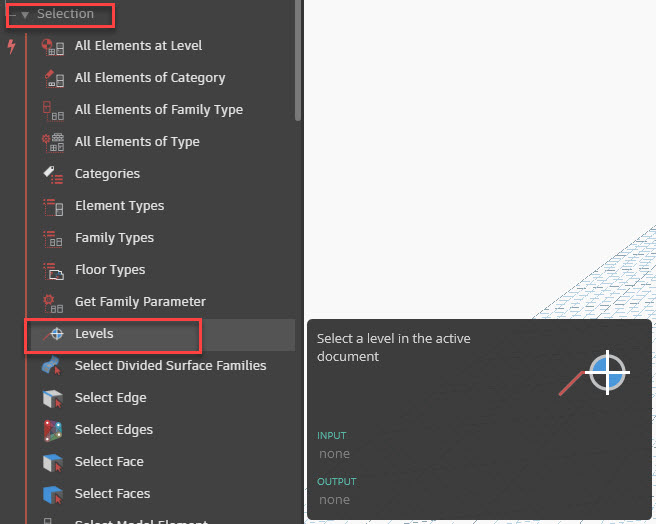Click the Element Types node icon

tap(53, 207)
